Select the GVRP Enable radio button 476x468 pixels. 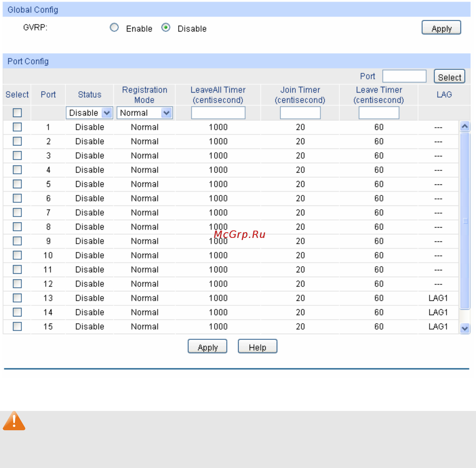(114, 28)
